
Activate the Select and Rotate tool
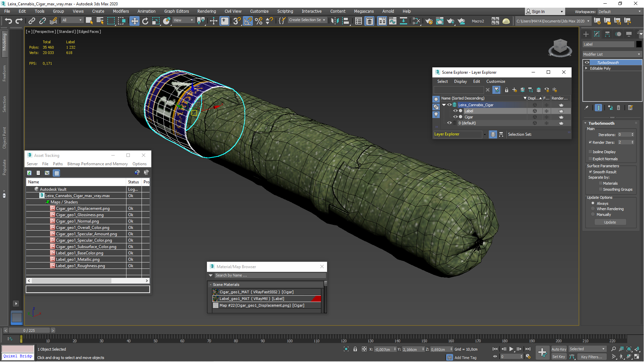click(145, 21)
